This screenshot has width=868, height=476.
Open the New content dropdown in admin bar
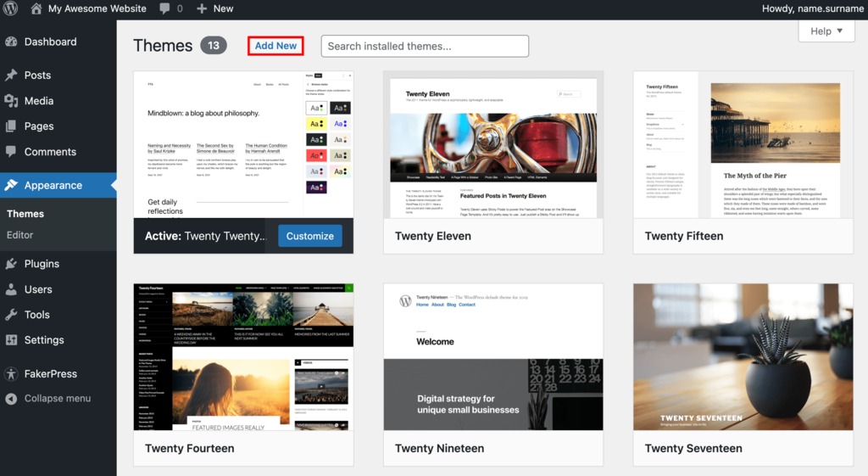click(x=215, y=8)
